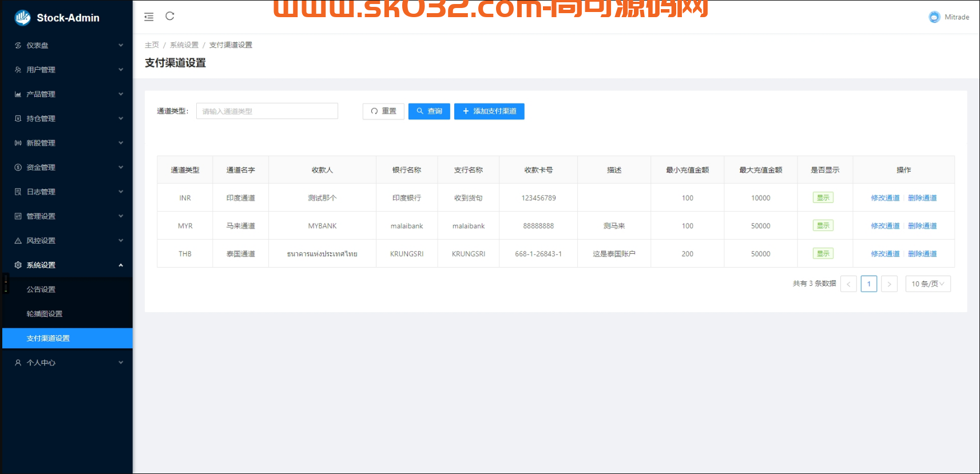Expand the 用户管理 menu chevron
Viewport: 980px width, 474px height.
(x=121, y=70)
